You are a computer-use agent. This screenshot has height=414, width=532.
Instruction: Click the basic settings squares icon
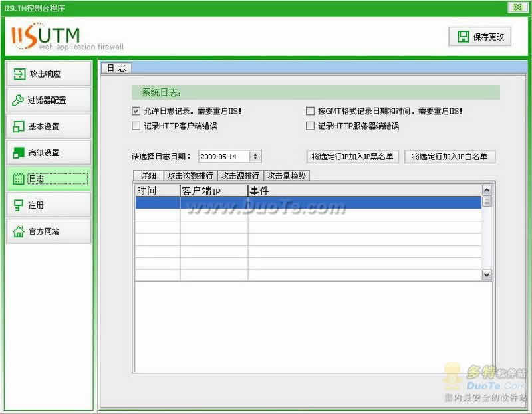click(19, 126)
